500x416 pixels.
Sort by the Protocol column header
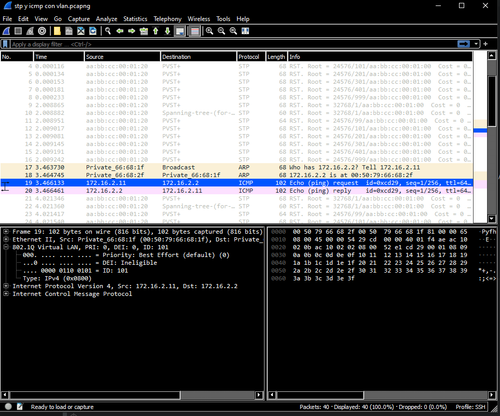(x=251, y=57)
